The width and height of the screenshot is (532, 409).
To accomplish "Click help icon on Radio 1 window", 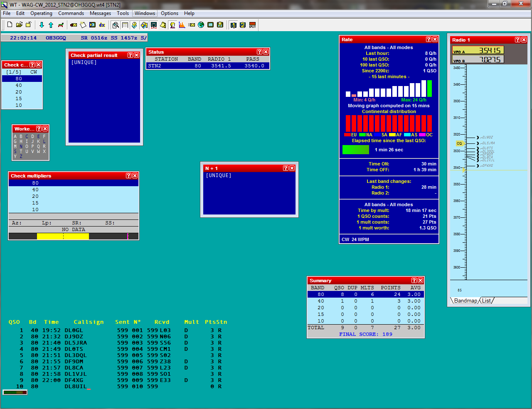I will [x=517, y=40].
